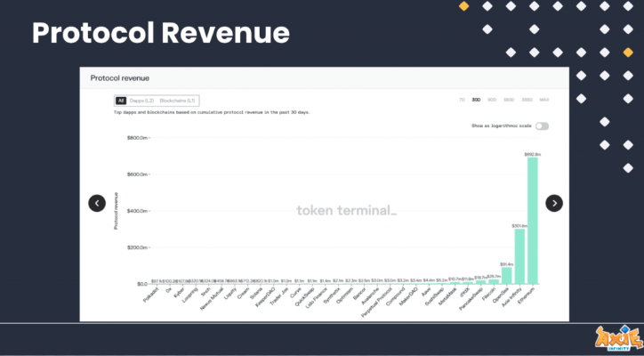Image resolution: width=644 pixels, height=356 pixels.
Task: Click the token terminal watermark logo
Action: pyautogui.click(x=346, y=211)
